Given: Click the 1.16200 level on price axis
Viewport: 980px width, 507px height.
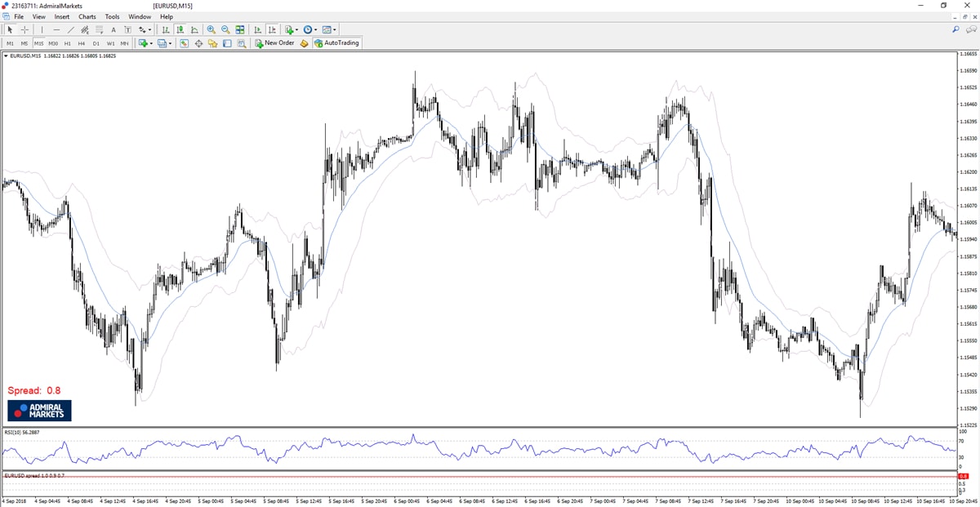Looking at the screenshot, I should (x=969, y=172).
